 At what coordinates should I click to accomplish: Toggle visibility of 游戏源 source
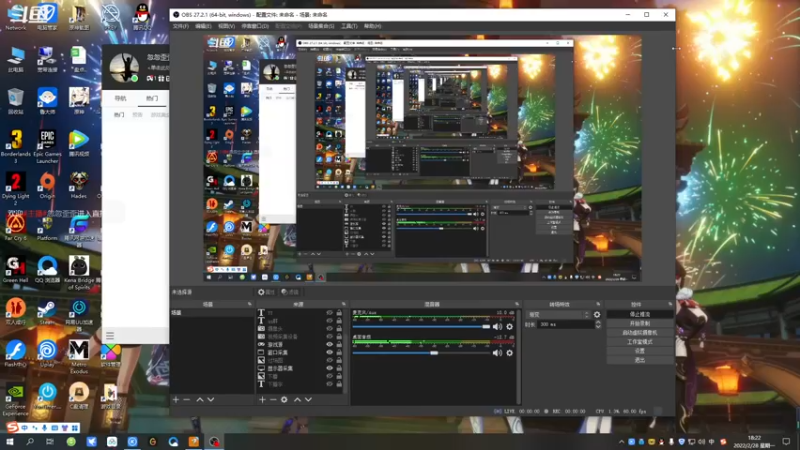[330, 344]
